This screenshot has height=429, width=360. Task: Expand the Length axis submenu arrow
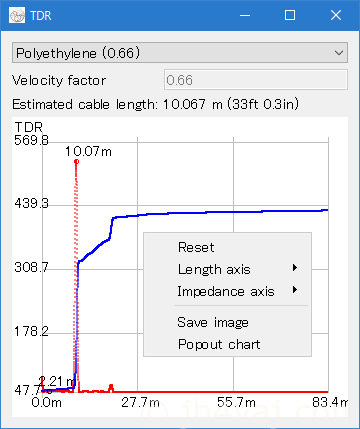point(295,268)
